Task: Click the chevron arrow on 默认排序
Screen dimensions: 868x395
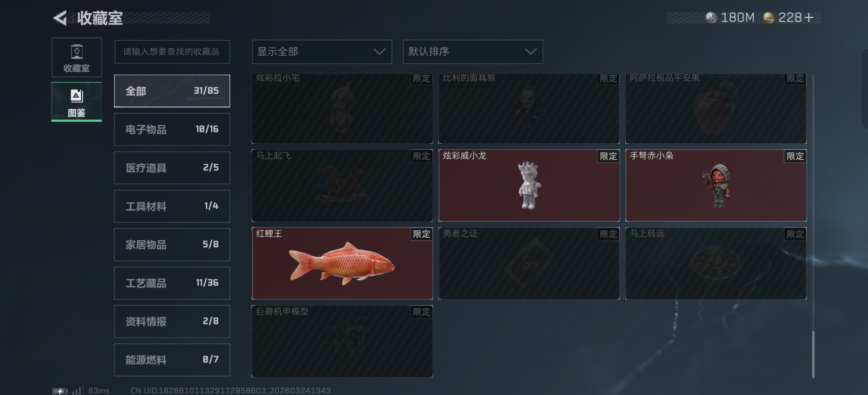Action: [530, 52]
